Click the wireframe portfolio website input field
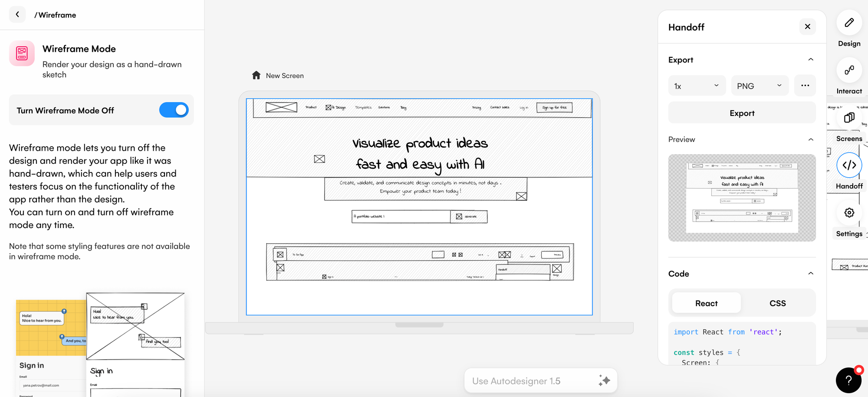 tap(401, 216)
